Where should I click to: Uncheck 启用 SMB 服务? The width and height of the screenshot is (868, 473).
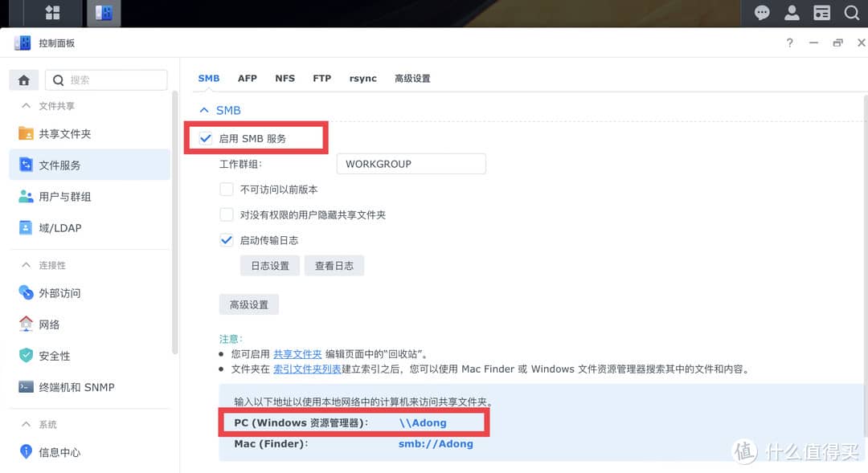tap(206, 137)
